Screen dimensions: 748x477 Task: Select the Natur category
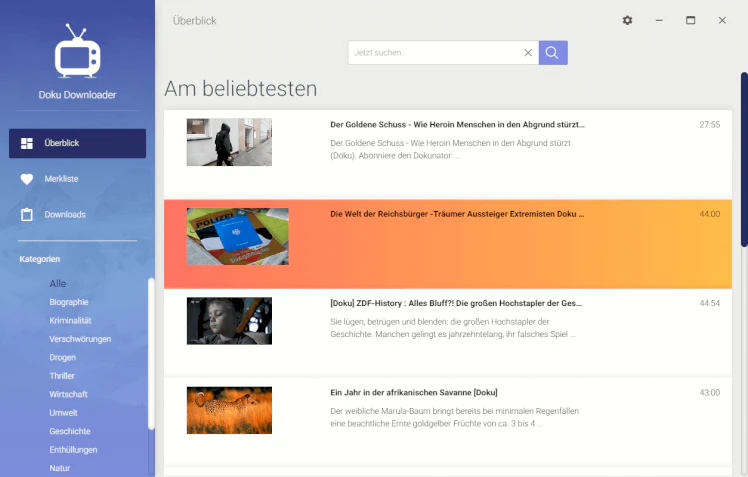click(60, 468)
